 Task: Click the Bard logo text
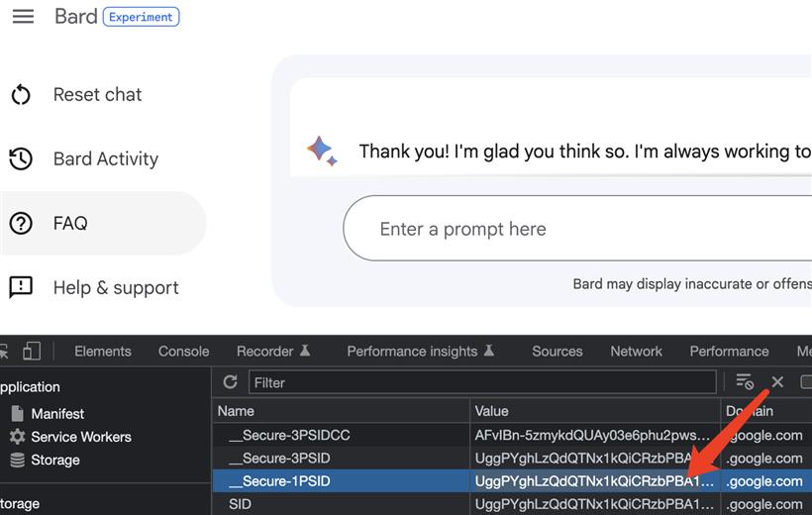coord(76,17)
